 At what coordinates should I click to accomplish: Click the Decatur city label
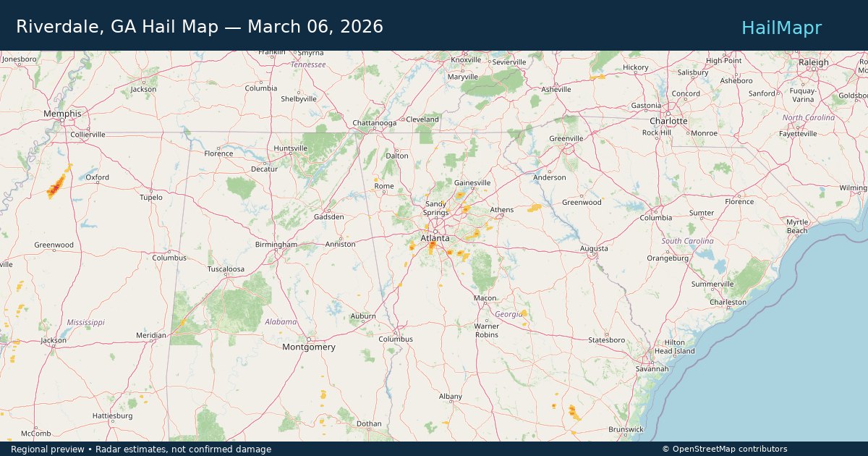pos(264,169)
